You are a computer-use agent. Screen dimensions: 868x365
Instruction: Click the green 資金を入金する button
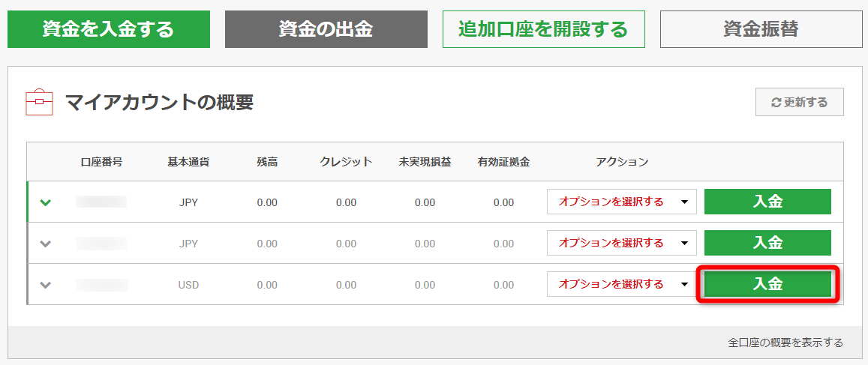tap(109, 29)
